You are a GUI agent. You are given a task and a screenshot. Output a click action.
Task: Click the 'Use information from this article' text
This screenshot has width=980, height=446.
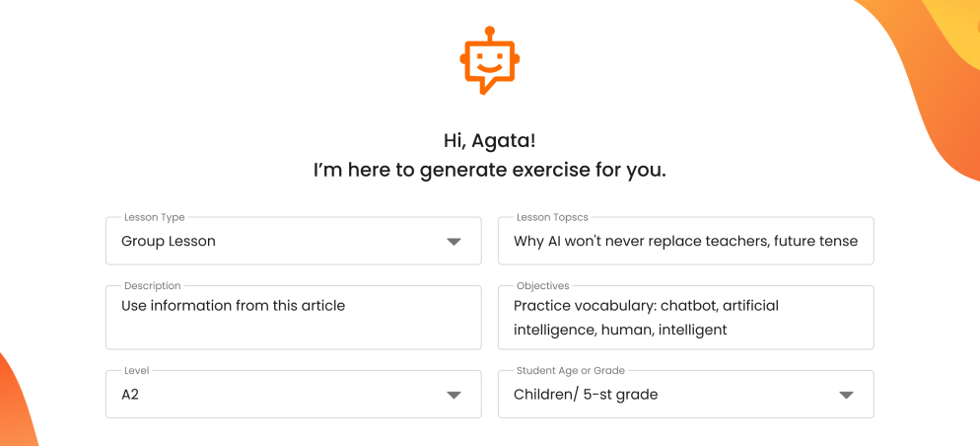(233, 305)
